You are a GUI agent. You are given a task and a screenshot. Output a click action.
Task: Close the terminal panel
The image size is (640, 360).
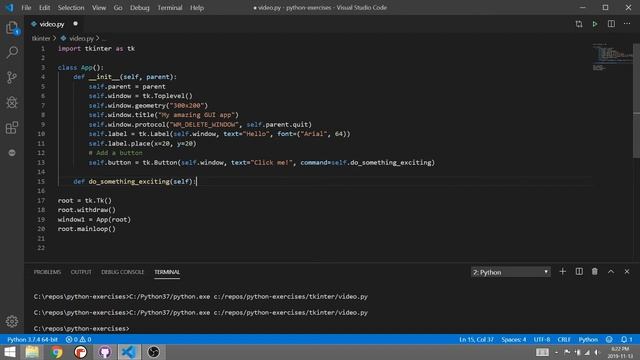627,272
